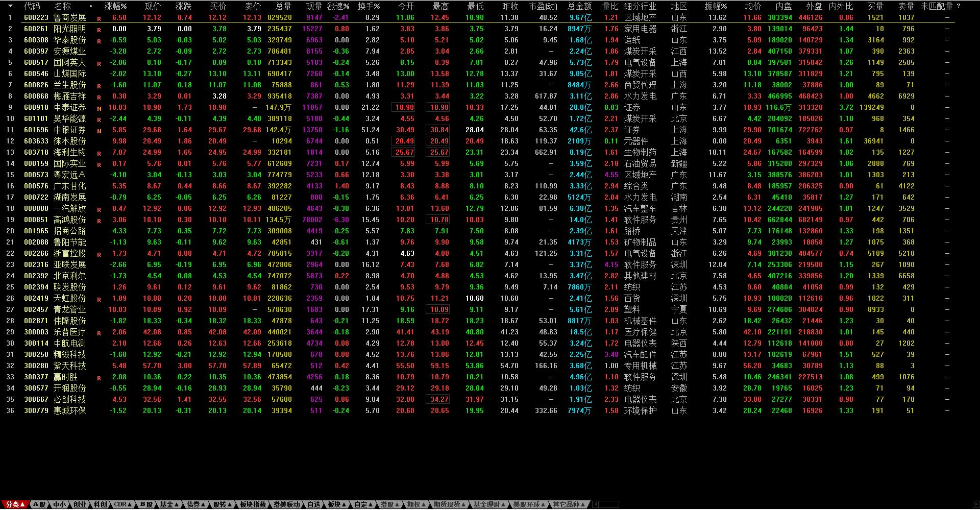Open the 基金 popup tab
This screenshot has height=510, width=980.
pos(169,504)
